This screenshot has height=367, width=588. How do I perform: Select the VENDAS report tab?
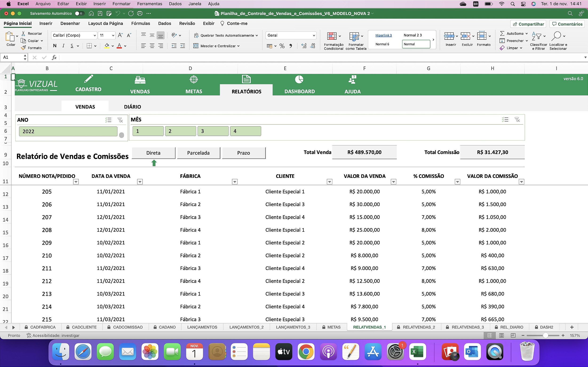pos(85,106)
